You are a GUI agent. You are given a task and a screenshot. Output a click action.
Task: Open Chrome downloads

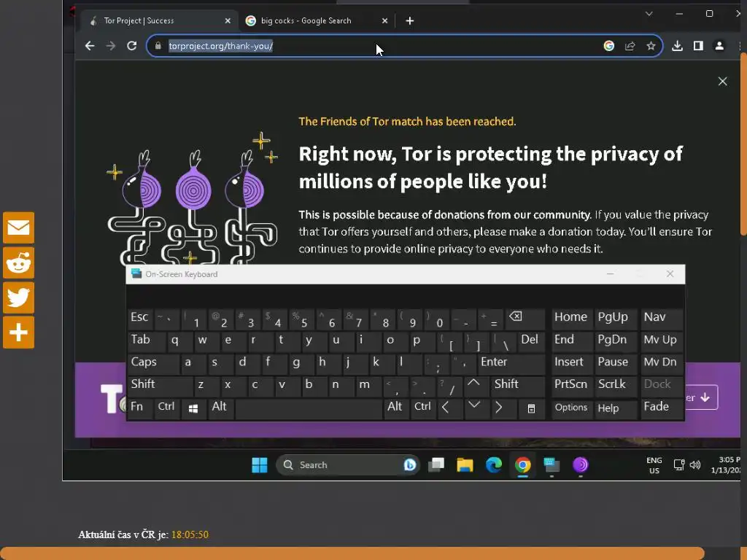click(677, 46)
